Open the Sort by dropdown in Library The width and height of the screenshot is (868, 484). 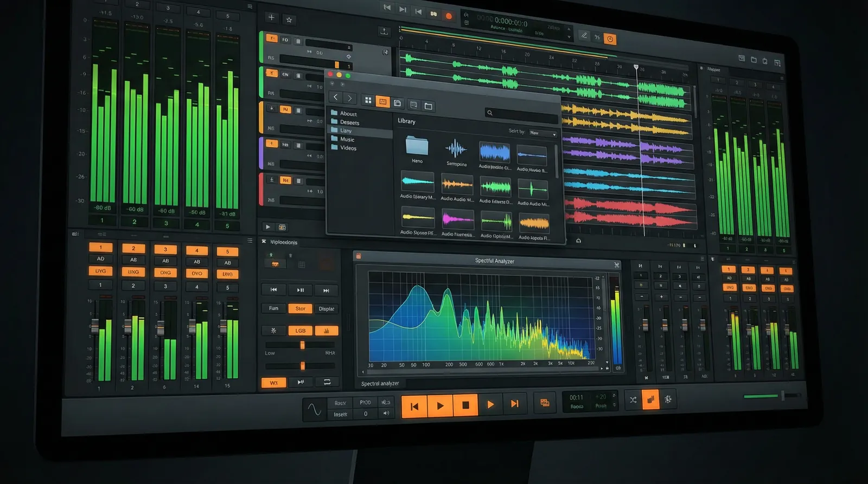[x=543, y=133]
